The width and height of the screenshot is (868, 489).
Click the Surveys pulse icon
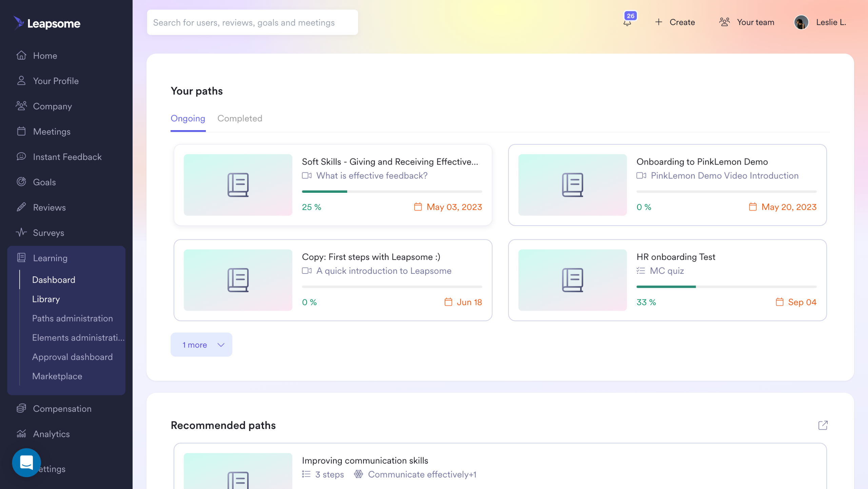pos(21,232)
